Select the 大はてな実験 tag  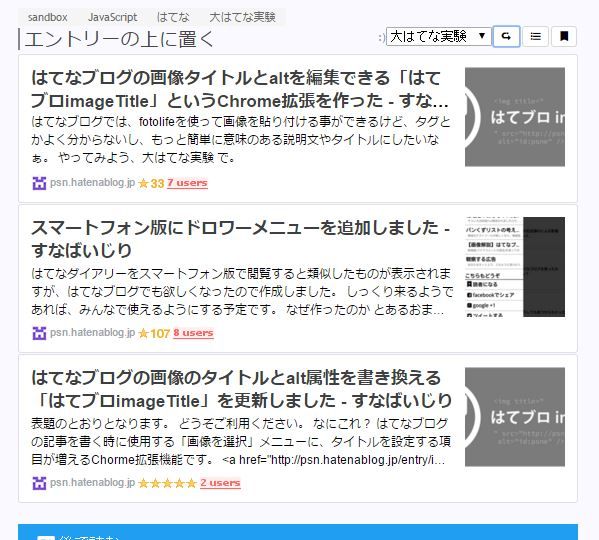242,17
